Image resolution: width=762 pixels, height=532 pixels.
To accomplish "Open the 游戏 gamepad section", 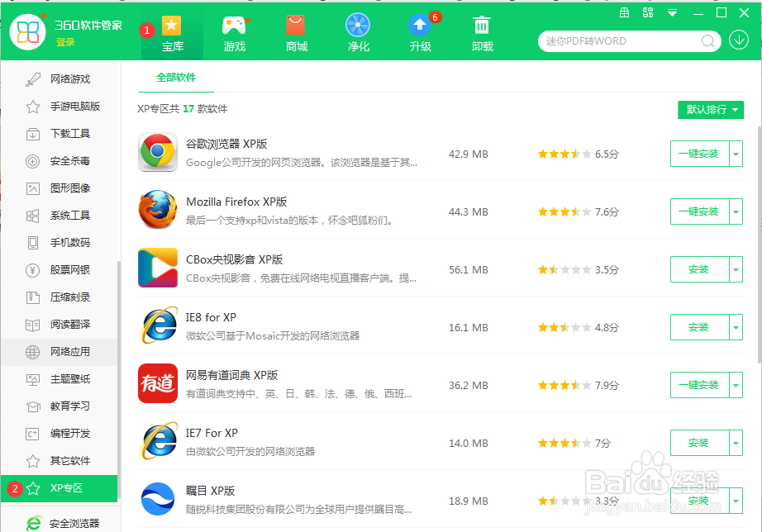I will (x=234, y=34).
